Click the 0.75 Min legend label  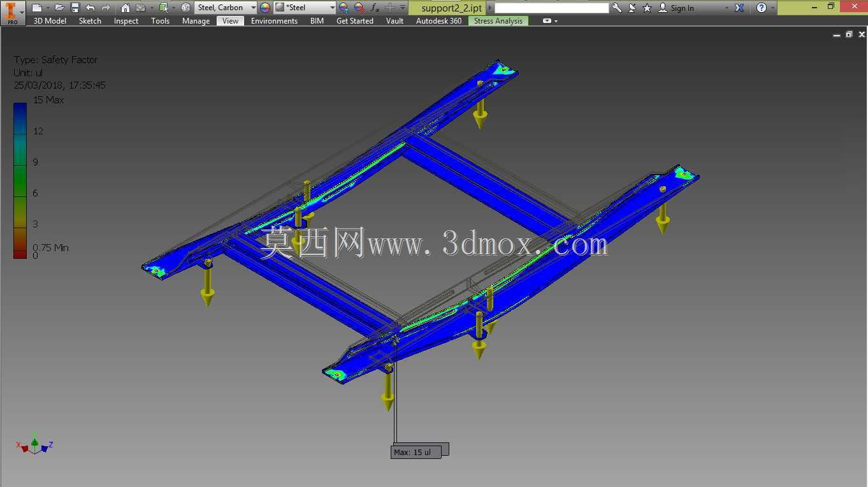pos(50,248)
